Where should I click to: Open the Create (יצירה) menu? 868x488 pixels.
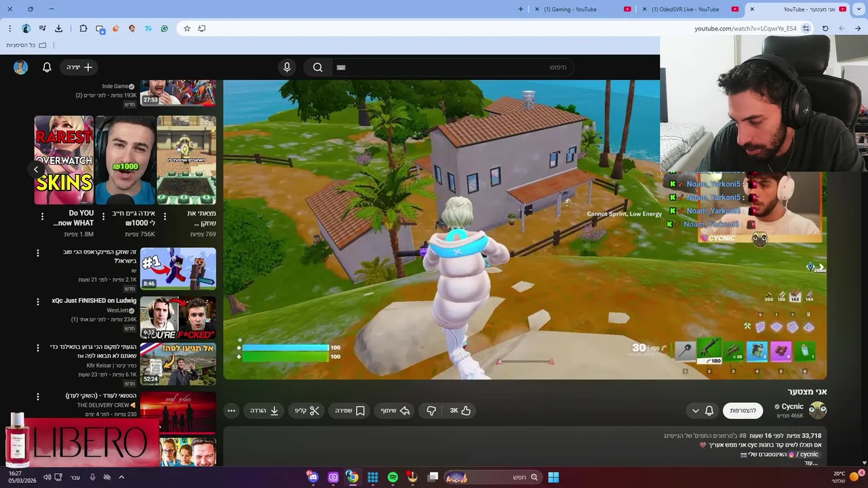(79, 67)
